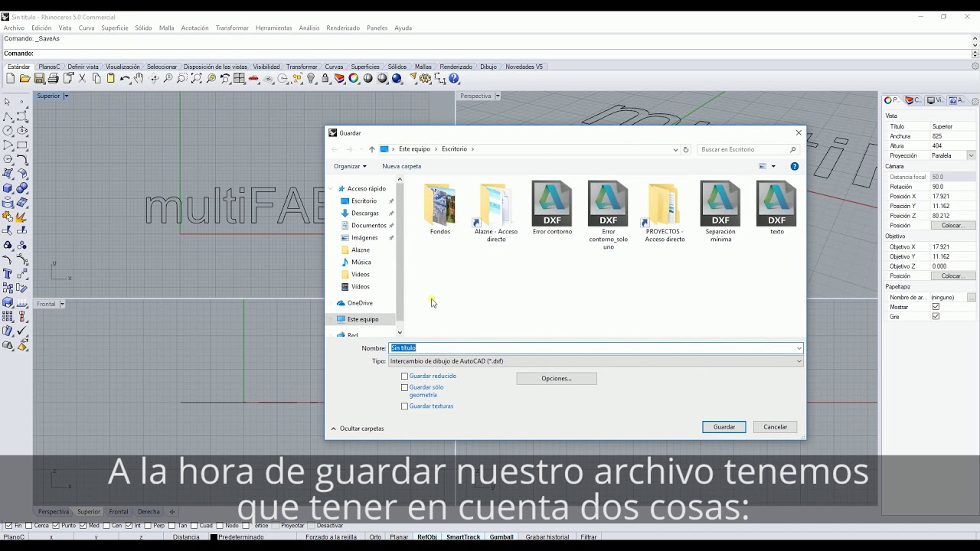Viewport: 980px width, 551px height.
Task: Click the Undo arrow icon
Action: 125,78
